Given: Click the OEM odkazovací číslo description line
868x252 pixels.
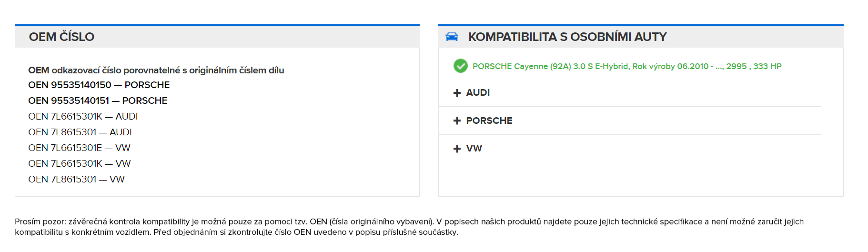Looking at the screenshot, I should tap(156, 70).
